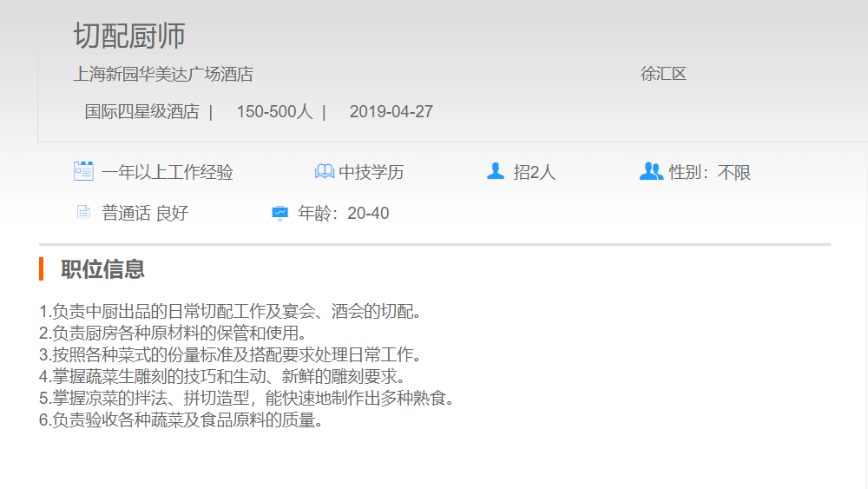Screen dimensions: 868x489
Task: Click the 150-500人 company size text
Action: click(274, 112)
